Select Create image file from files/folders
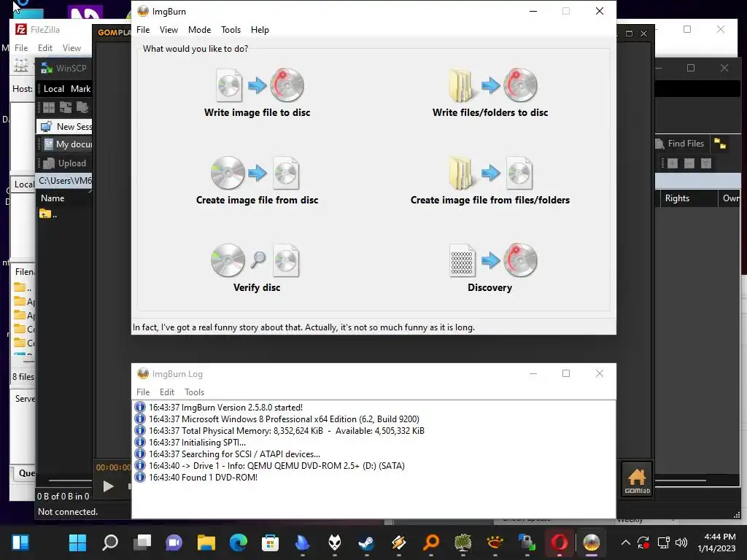The image size is (747, 560). click(x=490, y=180)
